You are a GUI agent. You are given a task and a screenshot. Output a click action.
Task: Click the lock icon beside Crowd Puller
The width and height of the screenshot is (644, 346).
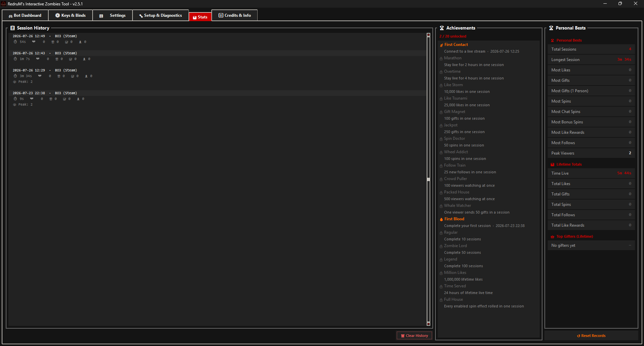coord(441,179)
